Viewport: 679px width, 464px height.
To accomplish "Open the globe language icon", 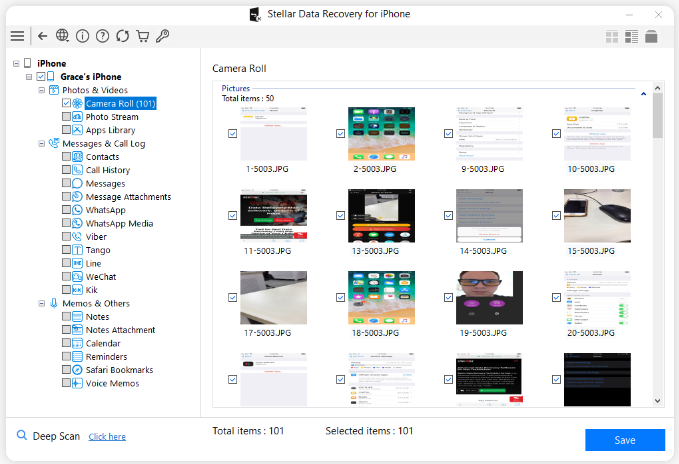I will pos(62,35).
